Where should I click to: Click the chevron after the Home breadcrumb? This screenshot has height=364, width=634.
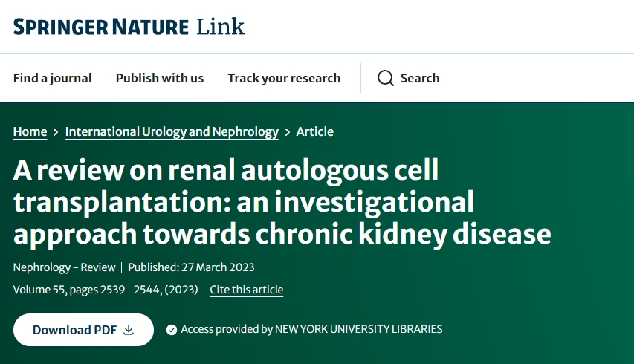click(x=56, y=132)
